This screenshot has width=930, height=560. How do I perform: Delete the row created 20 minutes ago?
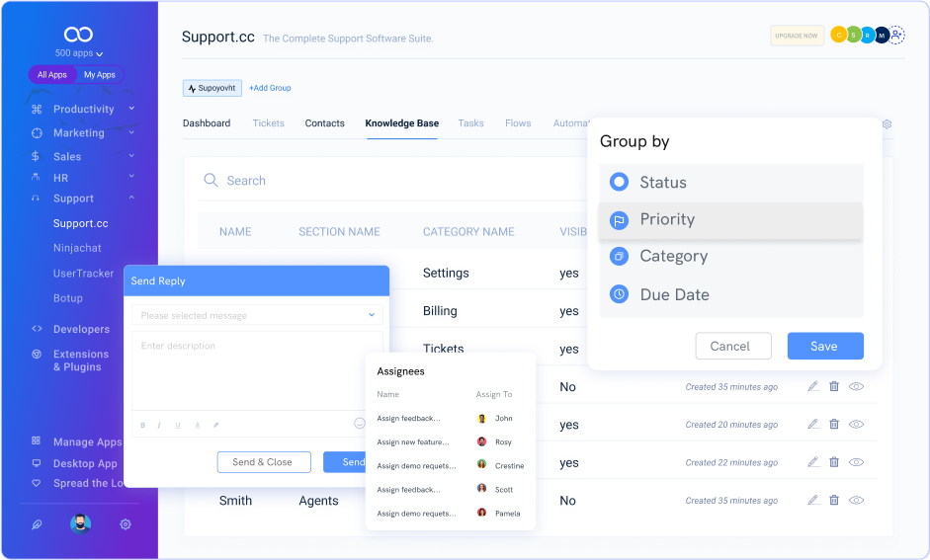[834, 425]
